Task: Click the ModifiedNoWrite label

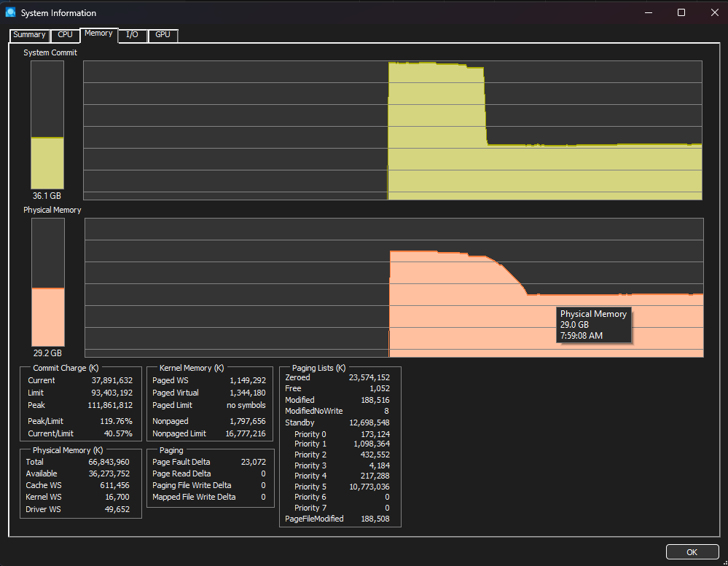Action: pos(314,411)
